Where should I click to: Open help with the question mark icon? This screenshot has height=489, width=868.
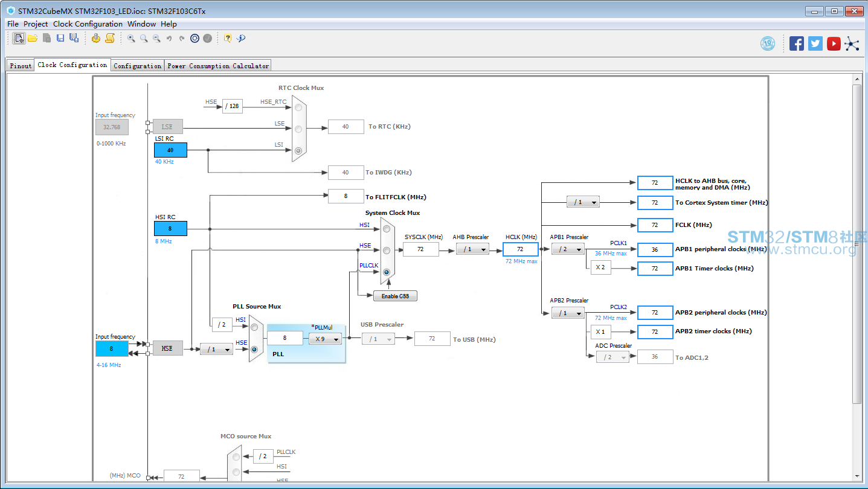[228, 38]
